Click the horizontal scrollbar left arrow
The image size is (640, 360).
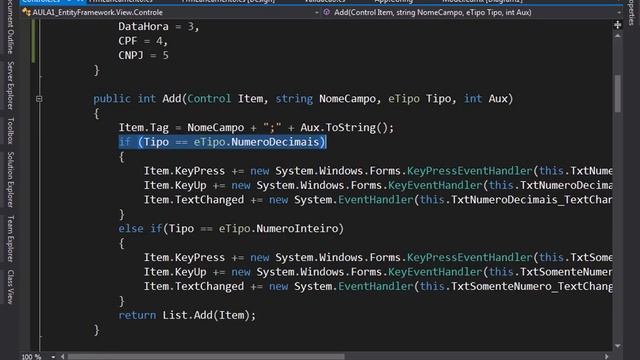[x=62, y=357]
